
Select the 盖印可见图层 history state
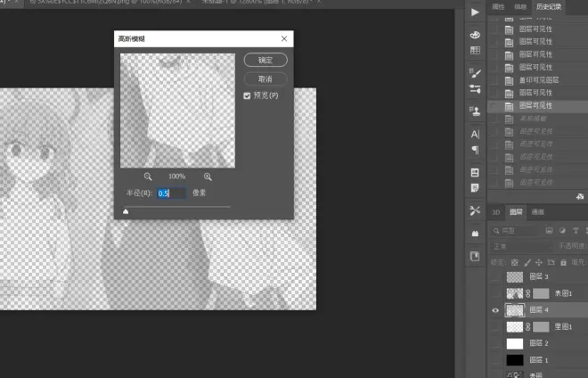pyautogui.click(x=539, y=80)
